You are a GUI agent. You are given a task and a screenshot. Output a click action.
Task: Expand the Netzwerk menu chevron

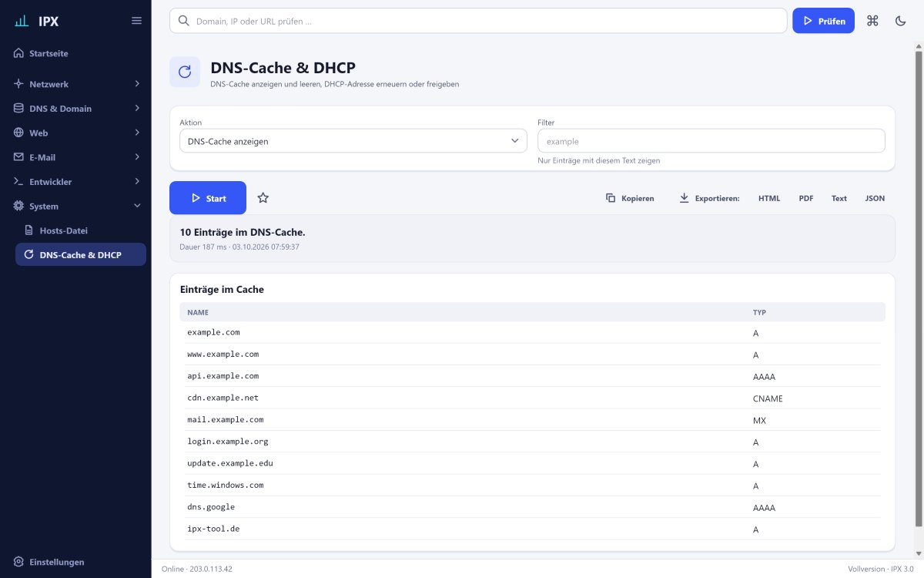(x=137, y=84)
